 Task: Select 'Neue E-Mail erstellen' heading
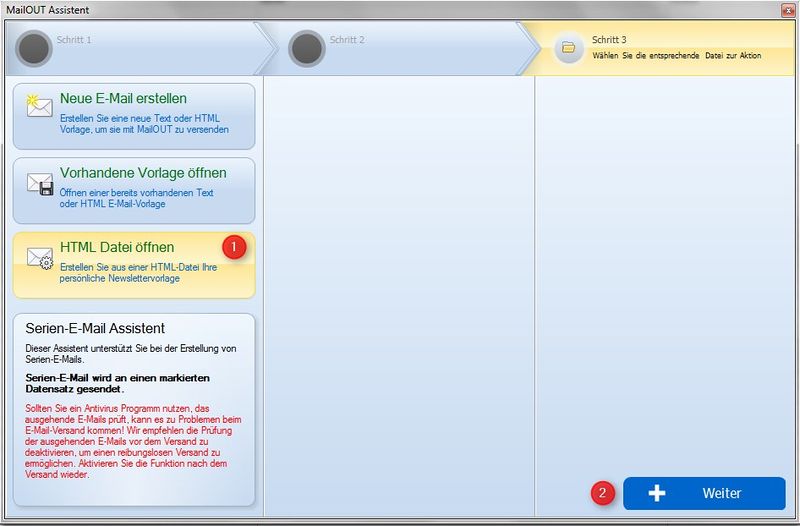click(x=123, y=98)
